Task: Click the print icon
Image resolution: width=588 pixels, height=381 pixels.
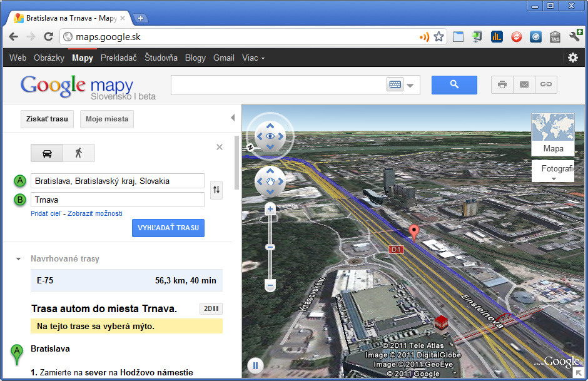Action: point(502,85)
